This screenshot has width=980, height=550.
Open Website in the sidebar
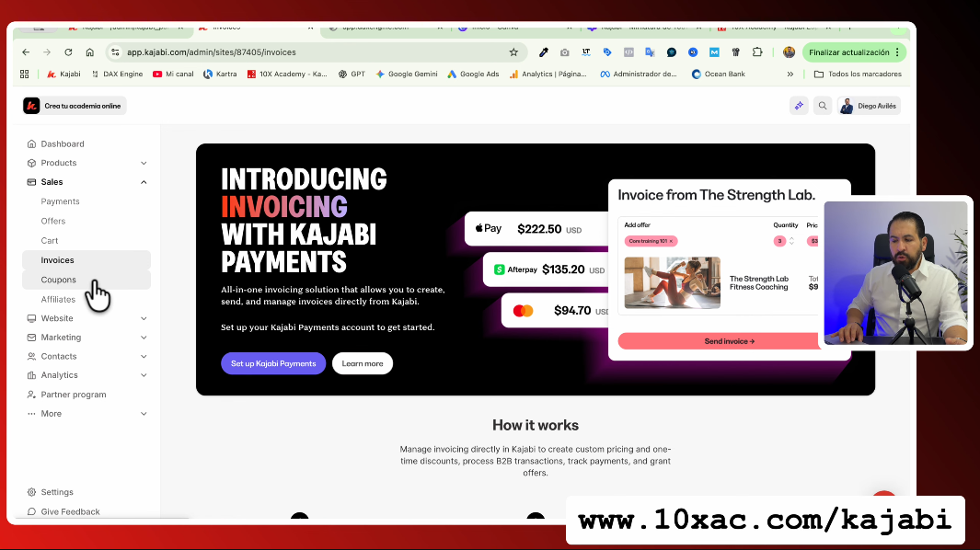click(x=57, y=318)
